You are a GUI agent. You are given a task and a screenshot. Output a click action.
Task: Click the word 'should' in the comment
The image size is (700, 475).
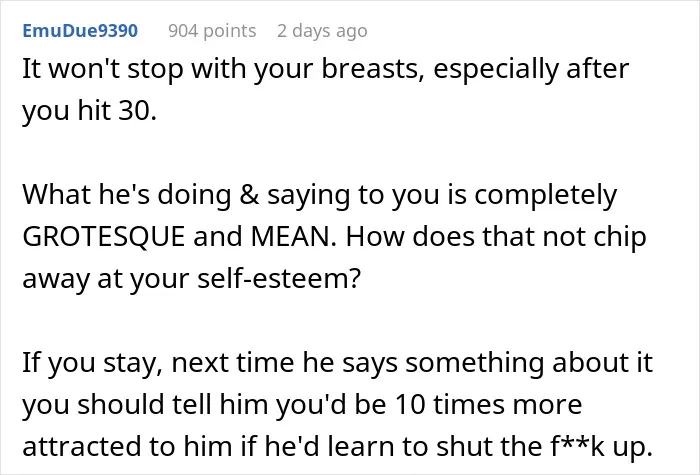[120, 404]
